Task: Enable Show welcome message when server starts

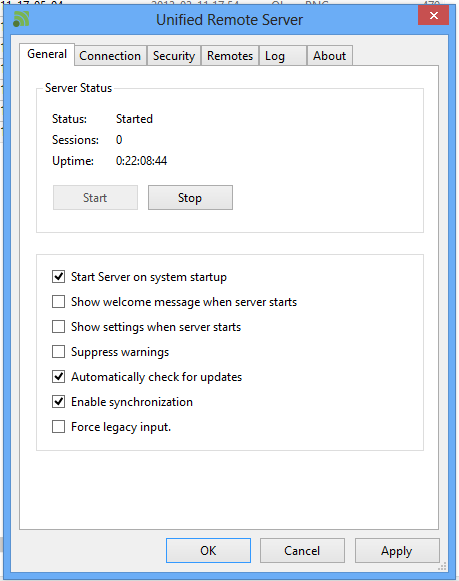Action: tap(59, 302)
